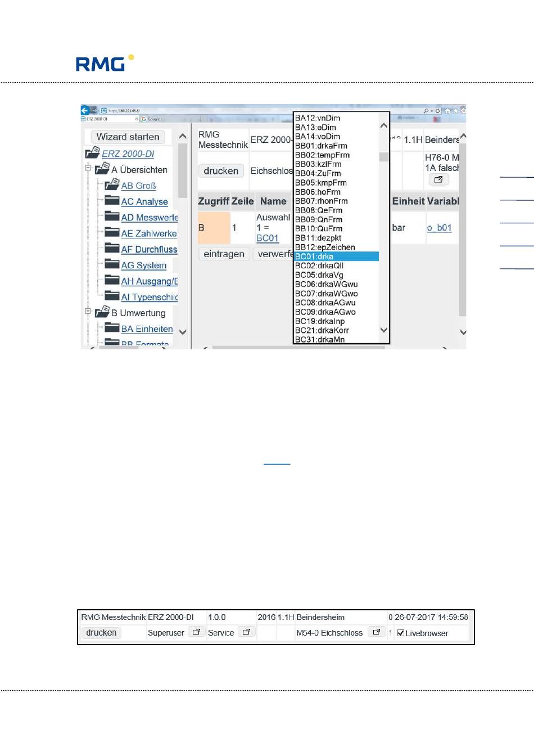This screenshot has height=756, width=534.
Task: Collapse the A Übersichten tree node
Action: coord(88,168)
